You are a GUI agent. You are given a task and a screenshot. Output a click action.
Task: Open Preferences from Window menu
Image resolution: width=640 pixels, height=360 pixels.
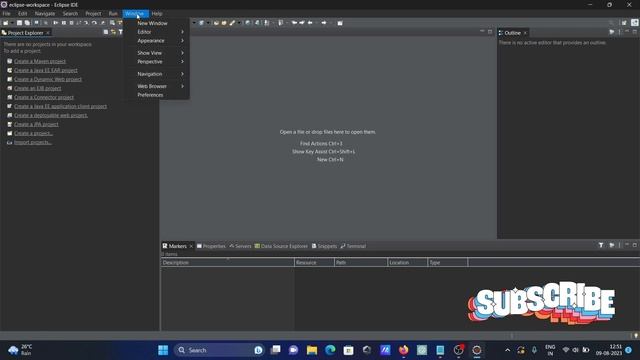pyautogui.click(x=150, y=95)
